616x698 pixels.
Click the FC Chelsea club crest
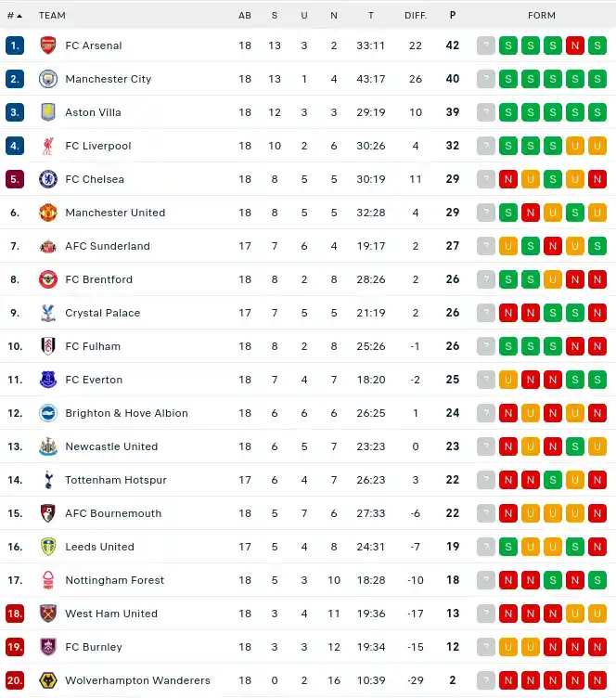point(48,179)
